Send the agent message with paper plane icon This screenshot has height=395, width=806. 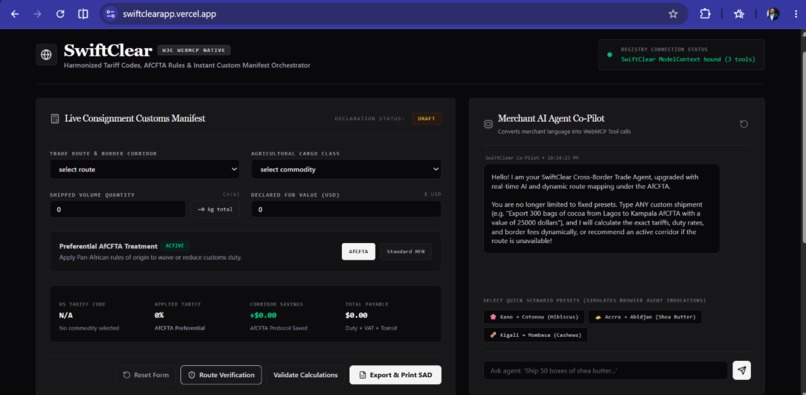[742, 370]
